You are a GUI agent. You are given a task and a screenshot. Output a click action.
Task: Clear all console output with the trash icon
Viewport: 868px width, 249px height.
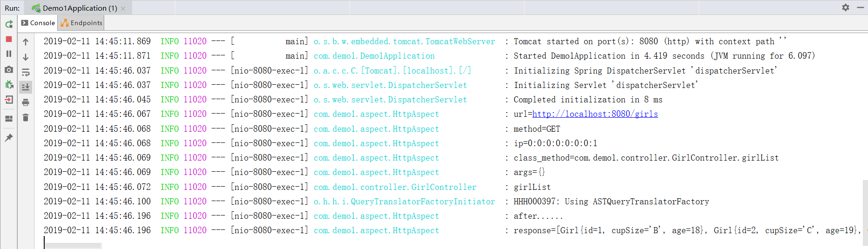(x=26, y=117)
